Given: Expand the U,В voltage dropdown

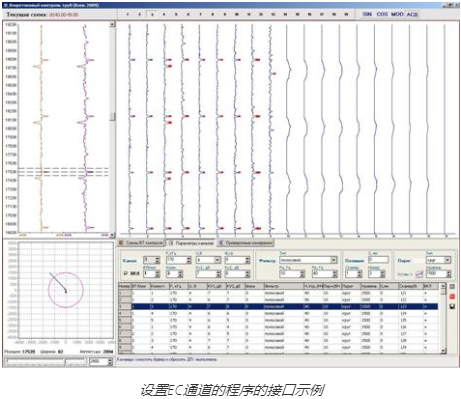Looking at the screenshot, I should (x=218, y=260).
